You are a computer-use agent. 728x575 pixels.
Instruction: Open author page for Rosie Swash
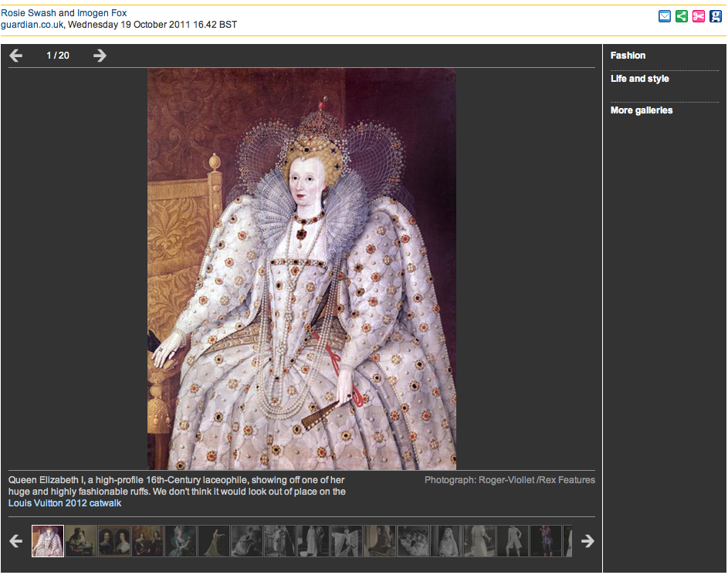coord(29,13)
